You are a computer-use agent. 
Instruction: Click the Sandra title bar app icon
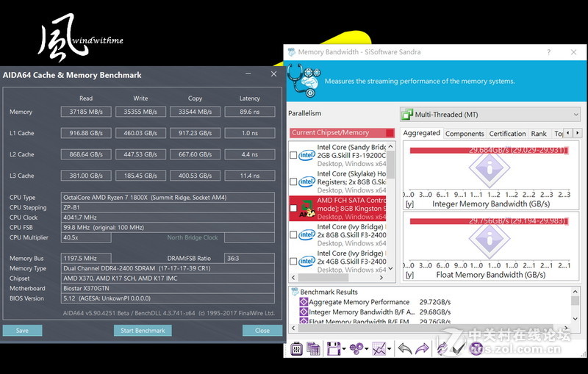click(x=292, y=52)
